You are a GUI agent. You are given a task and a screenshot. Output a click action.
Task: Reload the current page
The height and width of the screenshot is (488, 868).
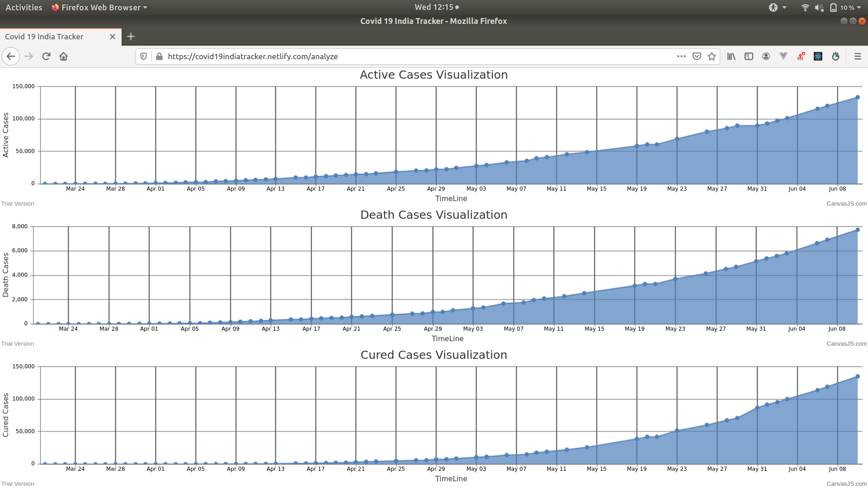[46, 56]
